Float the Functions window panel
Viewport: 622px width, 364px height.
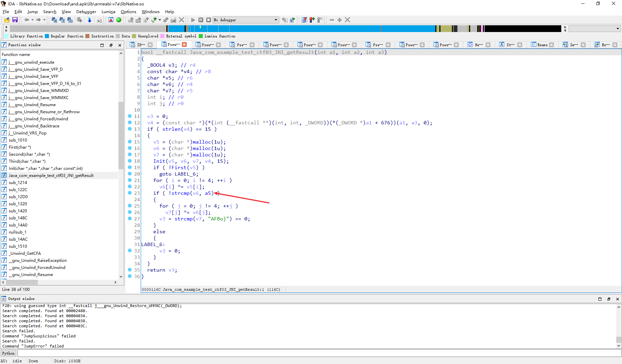[111, 45]
